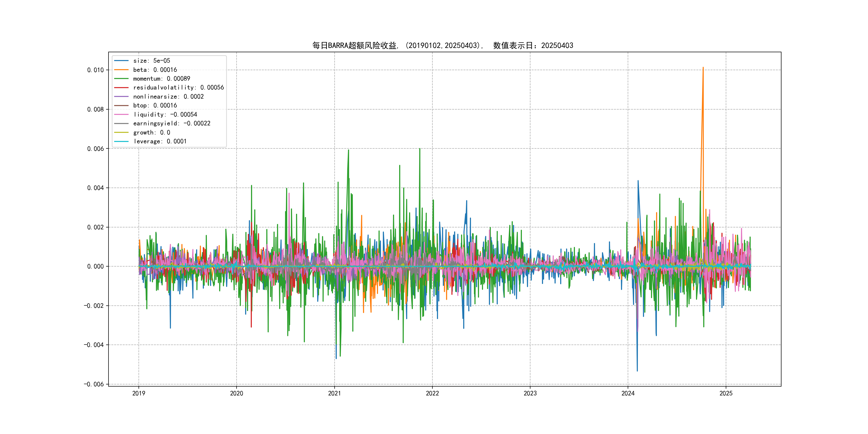868x434 pixels.
Task: Select the 'btop: 0.00016' legend label
Action: [155, 106]
